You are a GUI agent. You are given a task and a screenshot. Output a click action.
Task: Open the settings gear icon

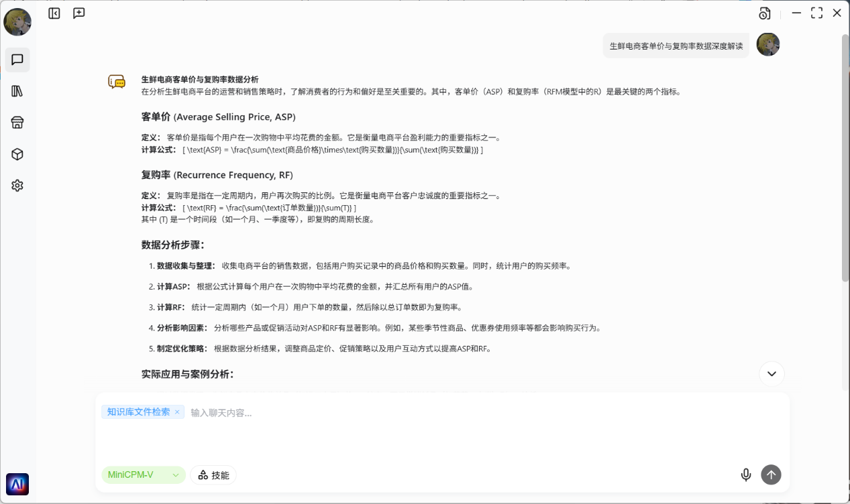[x=17, y=186]
